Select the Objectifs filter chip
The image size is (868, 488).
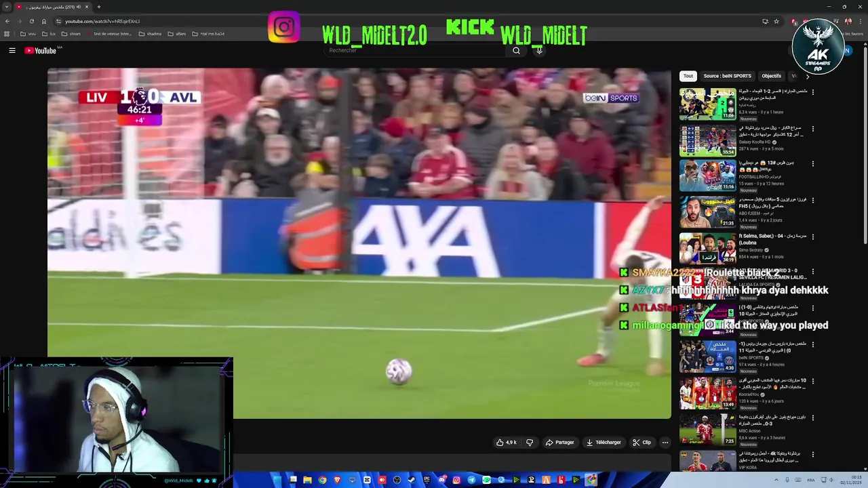[x=771, y=76]
